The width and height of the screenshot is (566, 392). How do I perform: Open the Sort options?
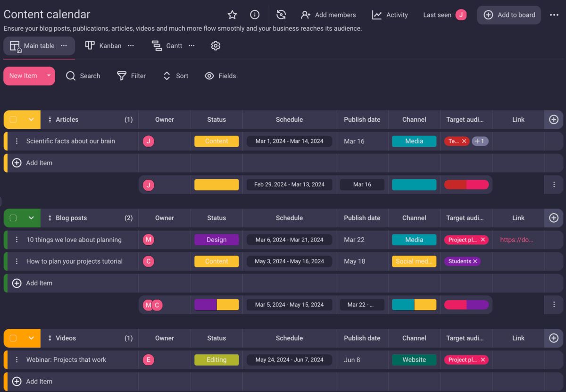point(175,76)
